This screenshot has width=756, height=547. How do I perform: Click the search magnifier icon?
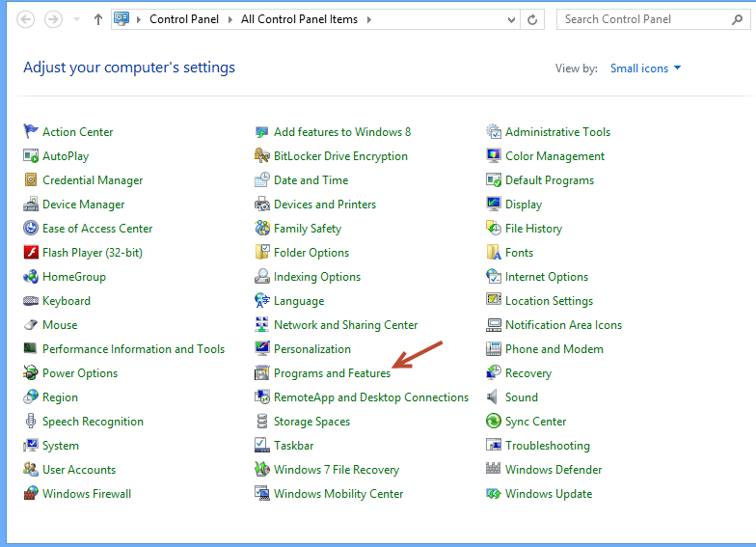(737, 19)
